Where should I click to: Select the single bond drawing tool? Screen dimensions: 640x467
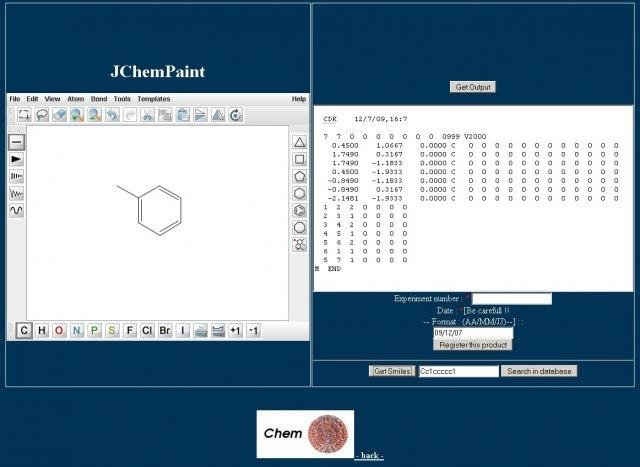16,142
